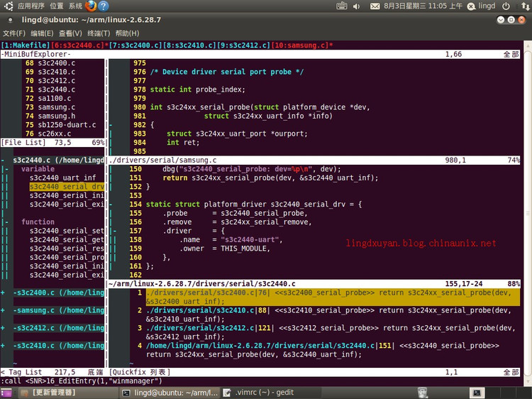Open the terminal 编辑(E) menu
The width and height of the screenshot is (532, 399).
(x=42, y=33)
